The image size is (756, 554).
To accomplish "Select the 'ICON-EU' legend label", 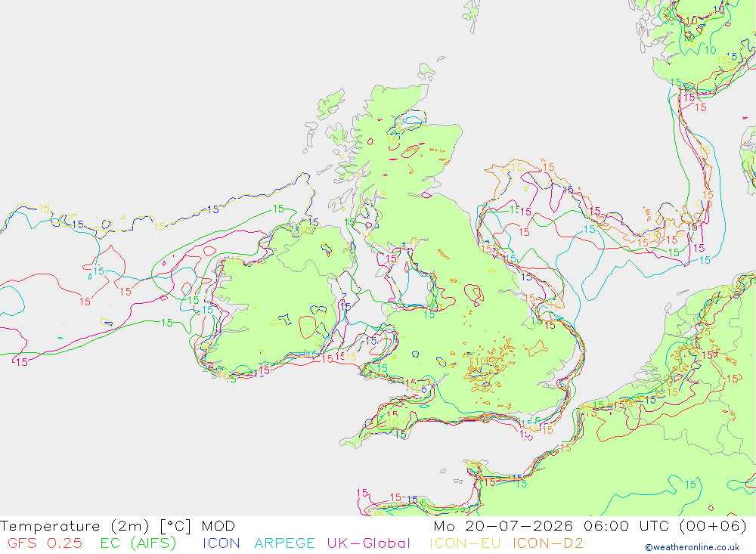I will [465, 543].
